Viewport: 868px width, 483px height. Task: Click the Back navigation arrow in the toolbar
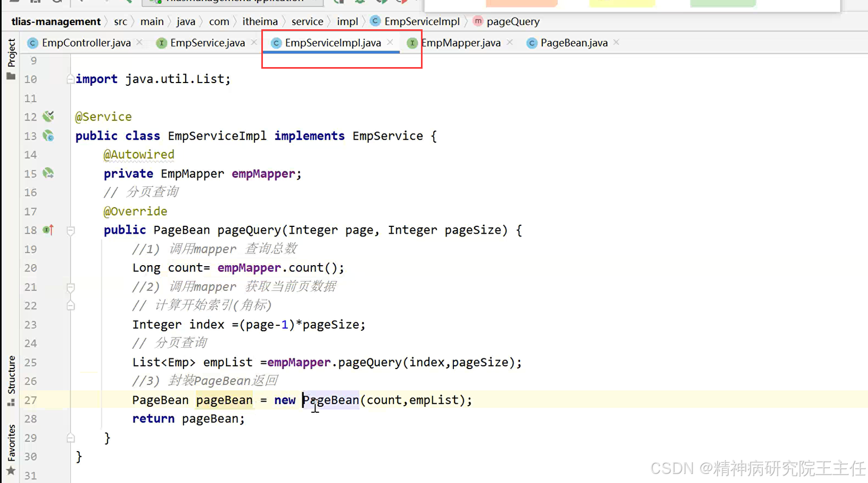pyautogui.click(x=81, y=3)
